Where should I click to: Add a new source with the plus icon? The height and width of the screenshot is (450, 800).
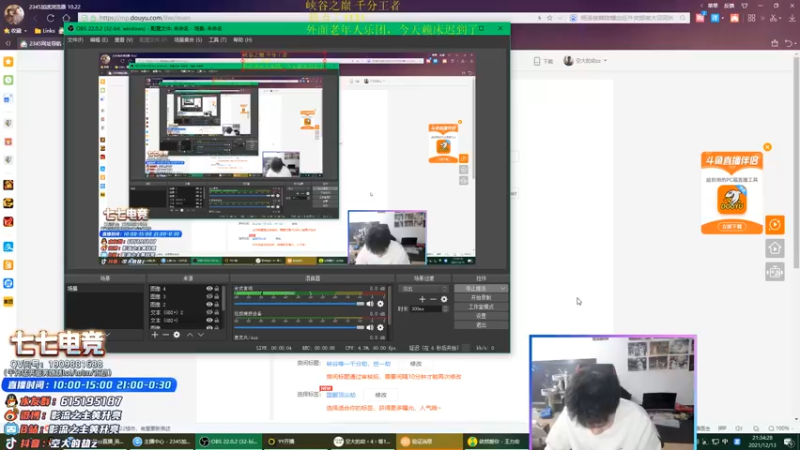pos(155,335)
